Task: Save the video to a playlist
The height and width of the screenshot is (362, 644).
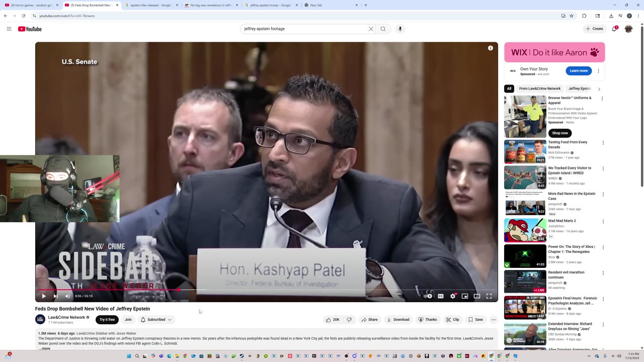Action: point(475,320)
